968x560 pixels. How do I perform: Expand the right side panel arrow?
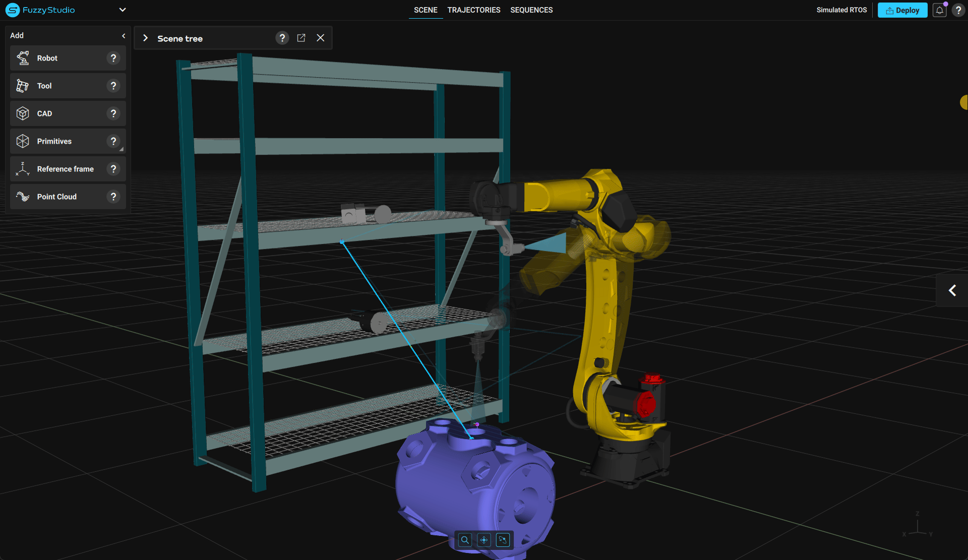click(952, 290)
